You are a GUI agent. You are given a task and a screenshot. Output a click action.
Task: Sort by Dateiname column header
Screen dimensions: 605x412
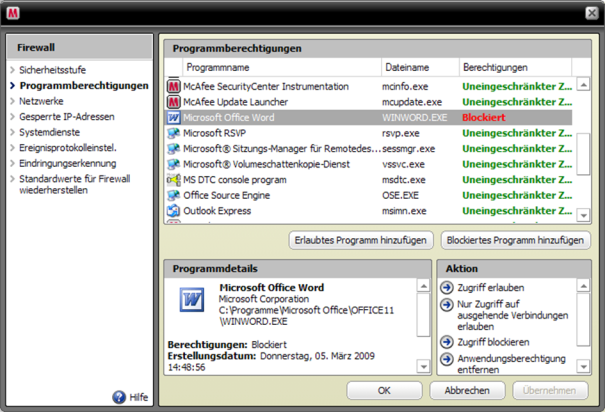[x=421, y=68]
